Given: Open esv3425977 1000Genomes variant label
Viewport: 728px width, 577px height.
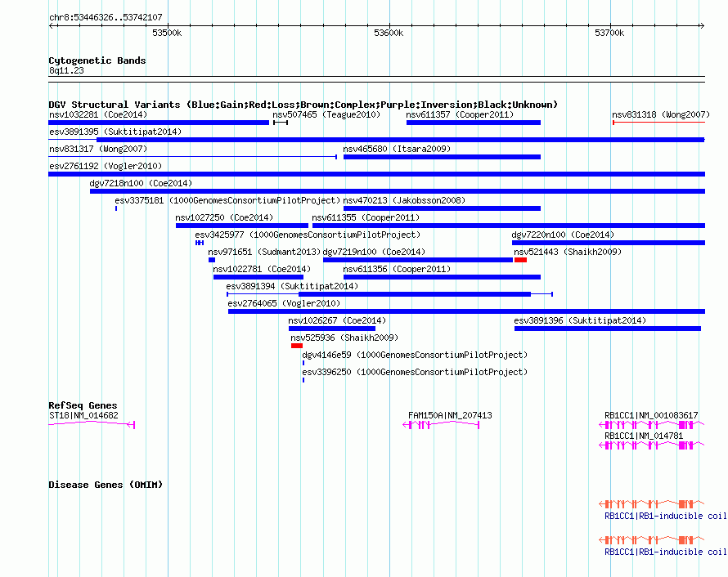Looking at the screenshot, I should 308,235.
